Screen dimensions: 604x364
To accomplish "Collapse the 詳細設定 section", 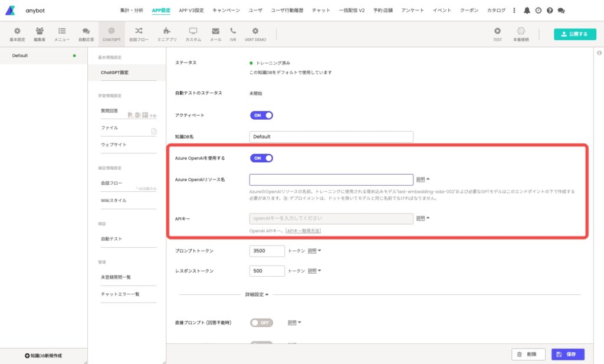I will point(257,294).
